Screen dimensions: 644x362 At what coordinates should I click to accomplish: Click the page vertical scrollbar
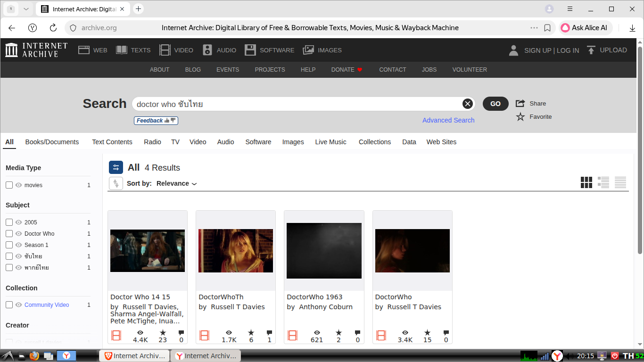coord(640,150)
